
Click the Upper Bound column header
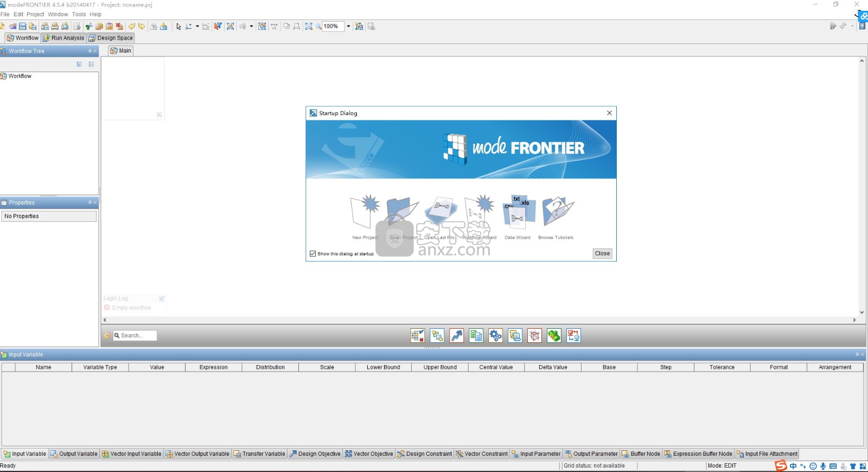440,367
